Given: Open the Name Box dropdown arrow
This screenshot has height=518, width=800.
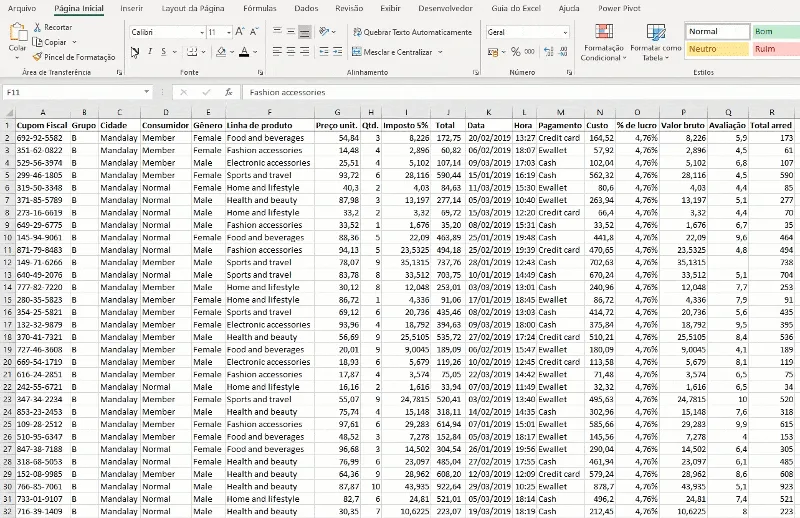Looking at the screenshot, I should click(146, 92).
